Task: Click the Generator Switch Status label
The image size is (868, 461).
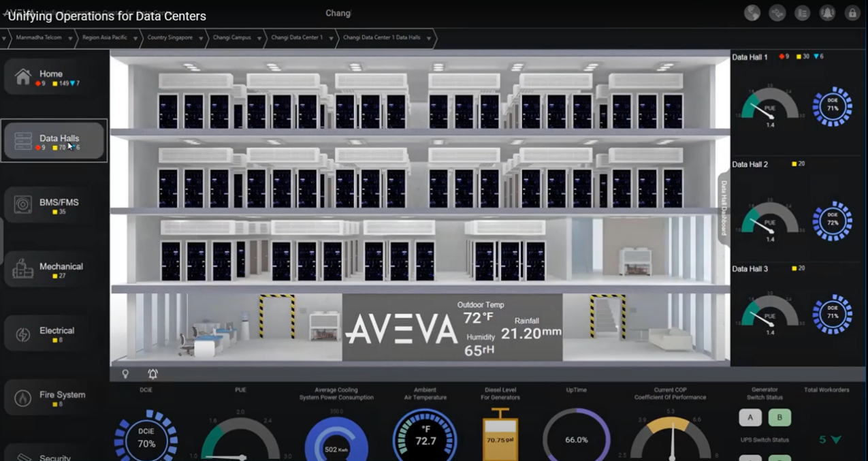Action: pyautogui.click(x=765, y=394)
